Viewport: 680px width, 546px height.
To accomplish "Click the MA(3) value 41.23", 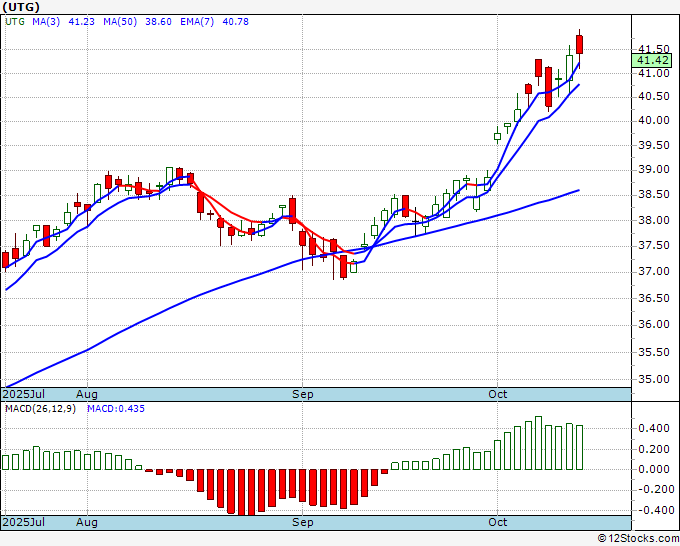I will tap(82, 22).
